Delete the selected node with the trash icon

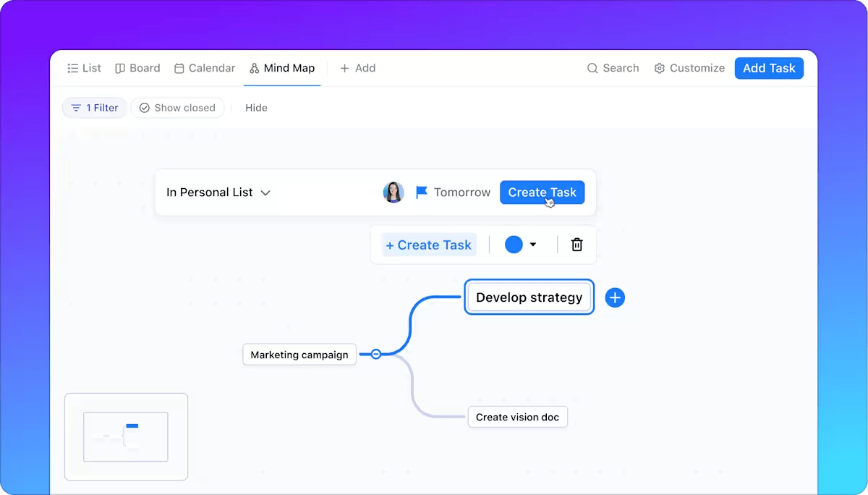pyautogui.click(x=576, y=245)
